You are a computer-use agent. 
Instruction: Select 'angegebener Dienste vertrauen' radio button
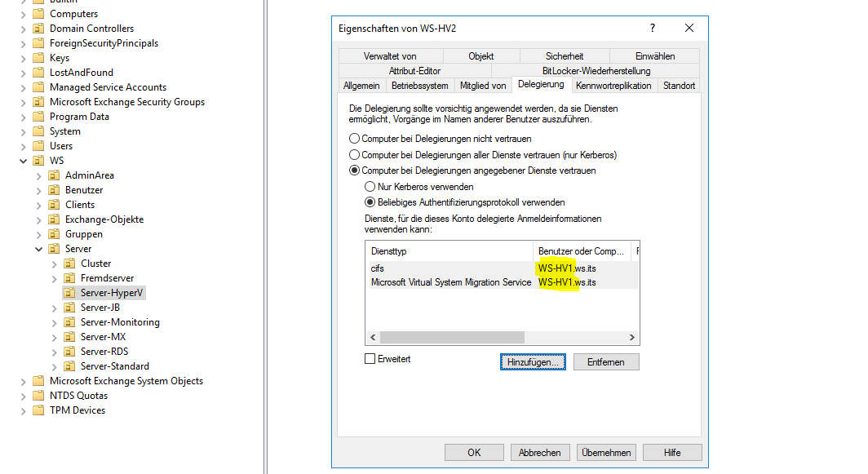tap(354, 171)
